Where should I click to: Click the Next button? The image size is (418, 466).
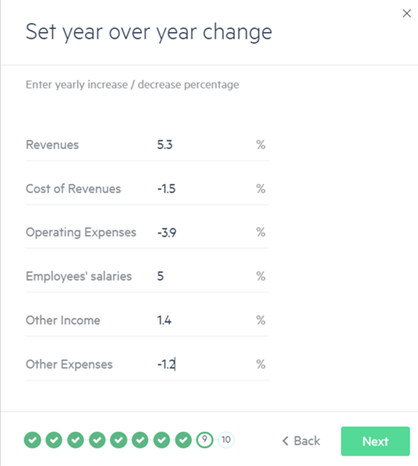pyautogui.click(x=375, y=441)
